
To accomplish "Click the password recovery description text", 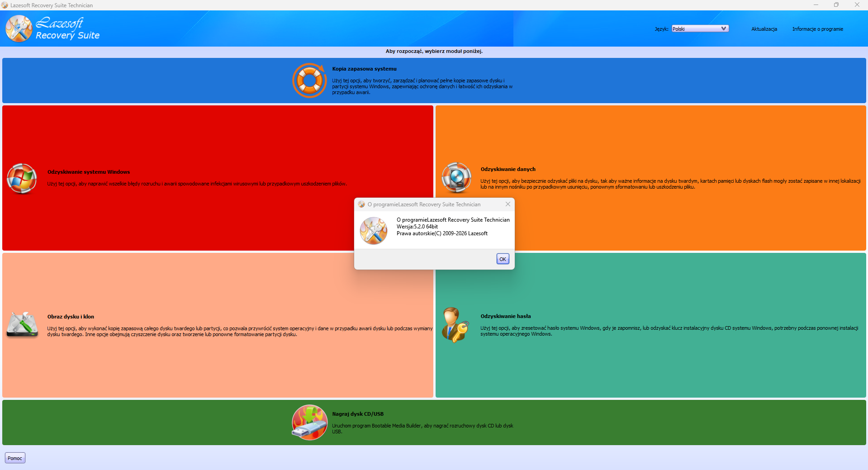I will point(669,331).
